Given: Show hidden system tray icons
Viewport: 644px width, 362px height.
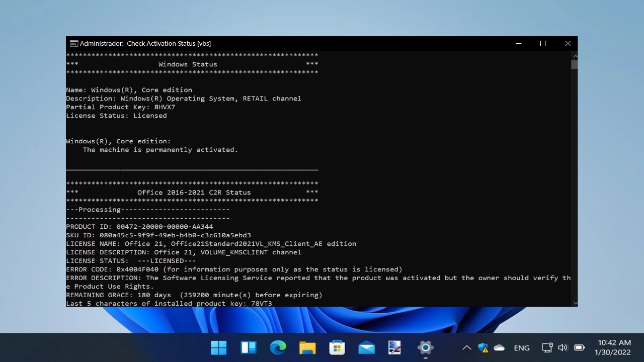Looking at the screenshot, I should (467, 347).
